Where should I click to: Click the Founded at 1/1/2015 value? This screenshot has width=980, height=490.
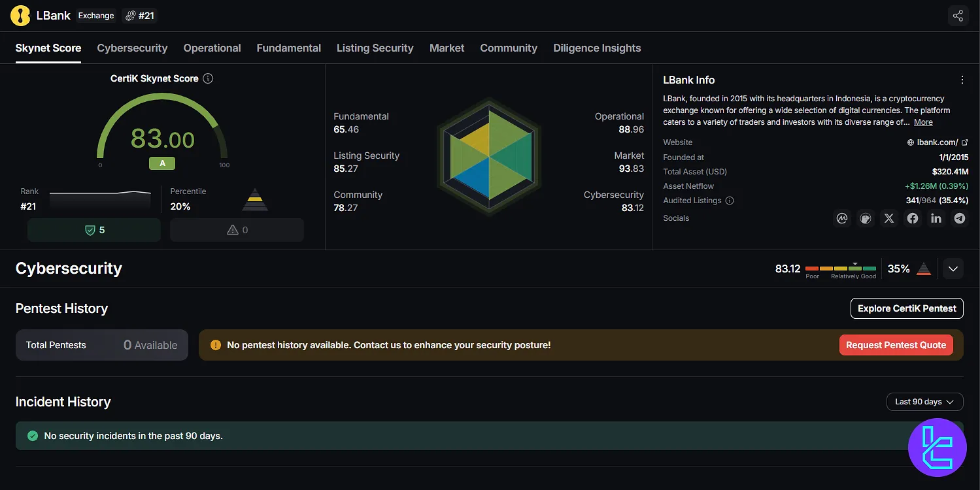click(954, 157)
